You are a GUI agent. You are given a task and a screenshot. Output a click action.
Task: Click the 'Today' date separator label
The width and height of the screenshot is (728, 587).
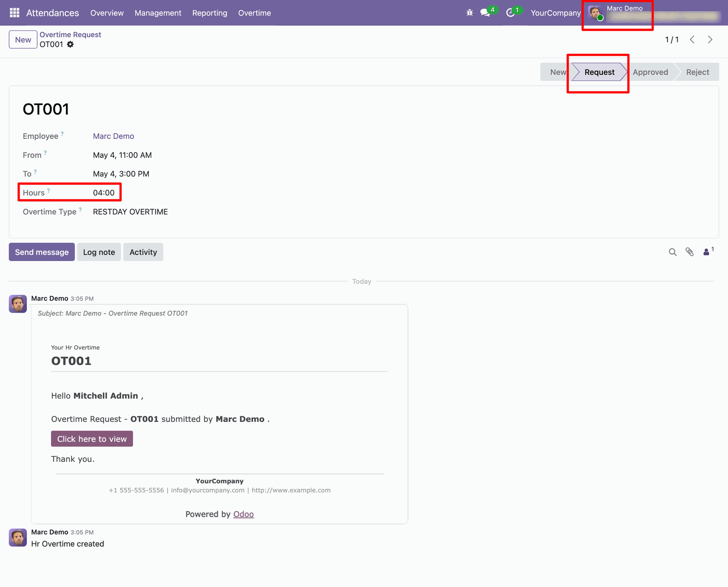point(362,281)
